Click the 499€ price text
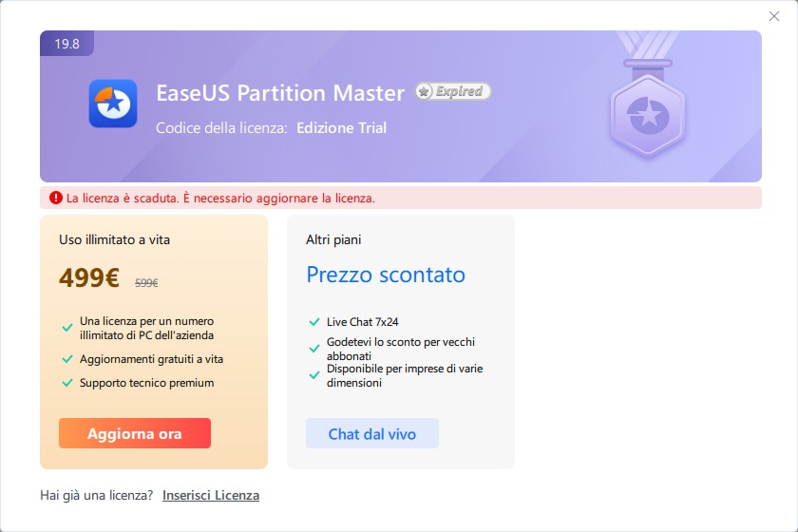Viewport: 798px width, 532px height. [89, 277]
